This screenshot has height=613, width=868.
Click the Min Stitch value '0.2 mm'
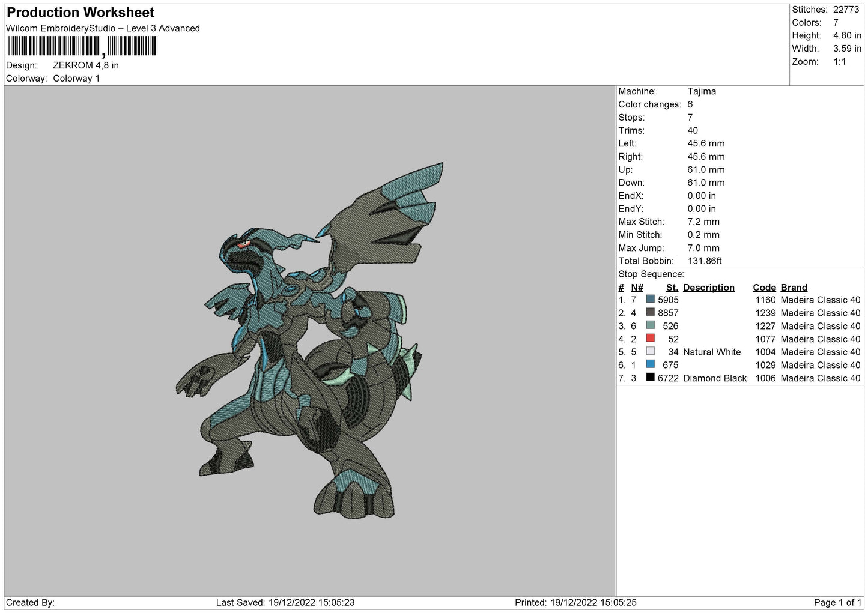(703, 235)
